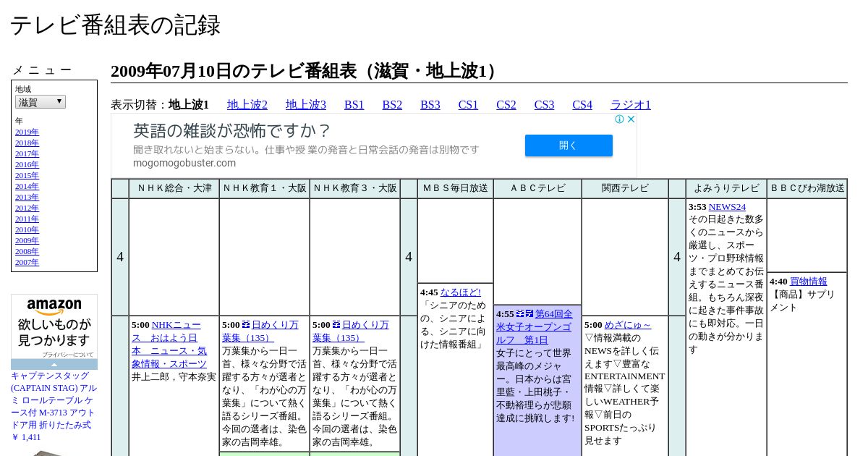Open the 2012年 year link
The width and height of the screenshot is (868, 456).
click(27, 208)
